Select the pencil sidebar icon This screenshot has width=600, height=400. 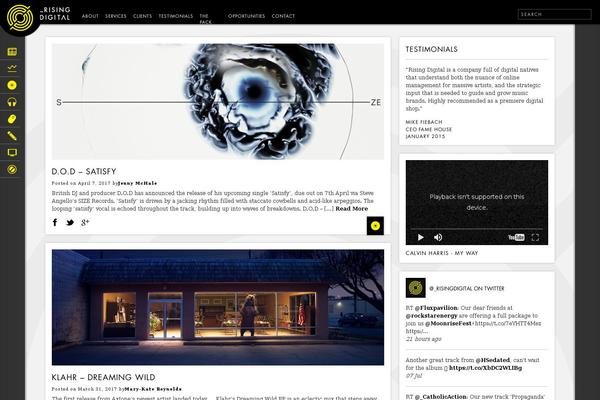[x=12, y=136]
